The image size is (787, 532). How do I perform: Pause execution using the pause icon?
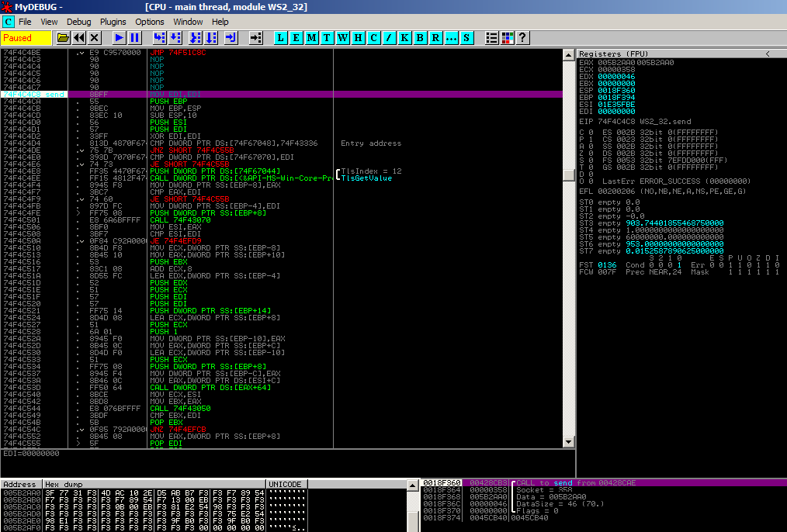click(134, 37)
